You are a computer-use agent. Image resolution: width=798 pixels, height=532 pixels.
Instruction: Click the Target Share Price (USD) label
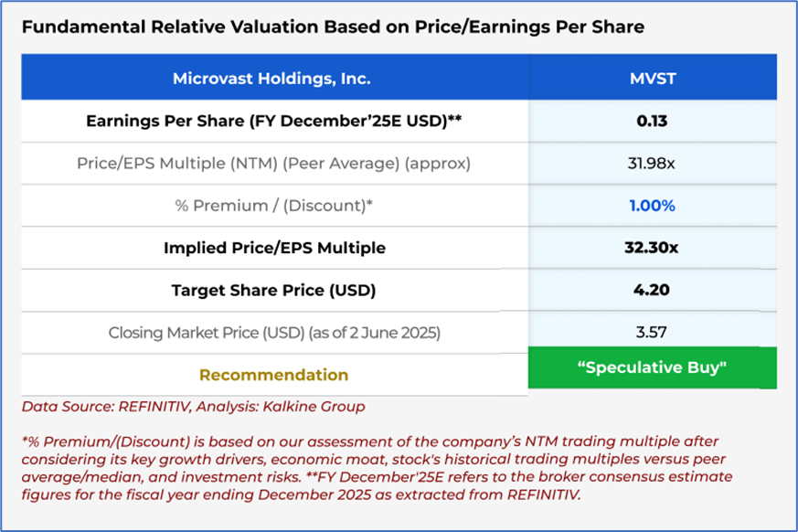click(x=274, y=291)
